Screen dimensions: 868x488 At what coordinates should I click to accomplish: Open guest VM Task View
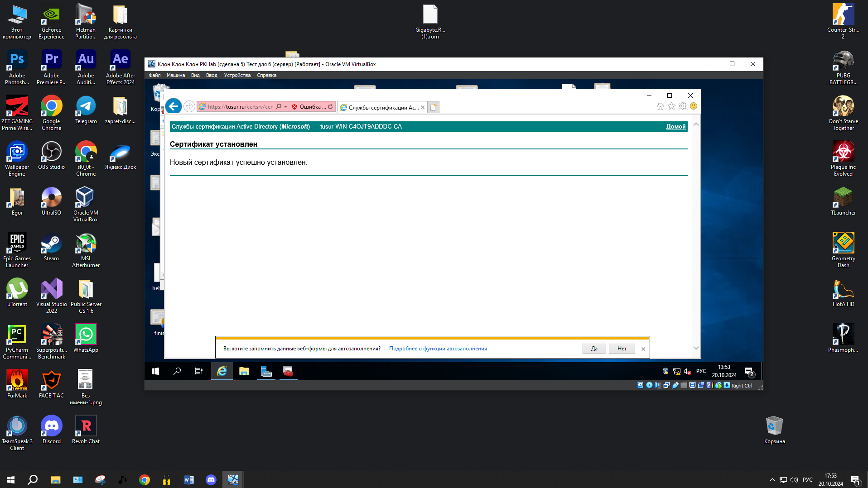(x=199, y=371)
